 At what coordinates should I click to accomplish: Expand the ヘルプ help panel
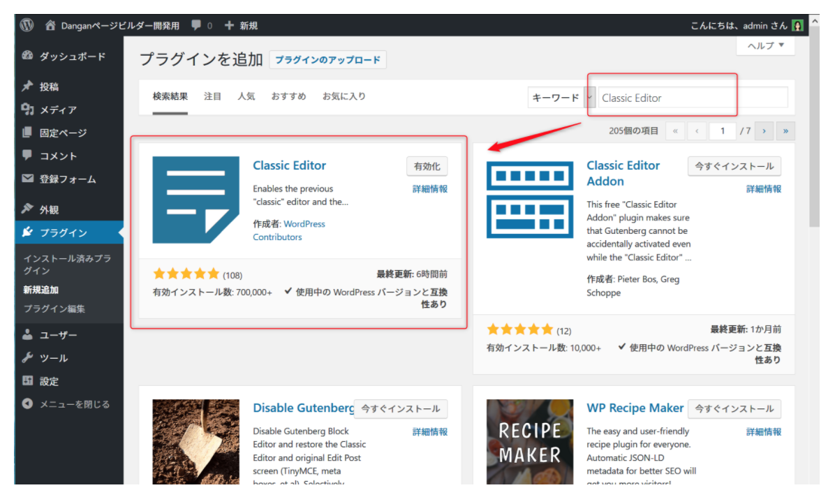click(x=765, y=45)
